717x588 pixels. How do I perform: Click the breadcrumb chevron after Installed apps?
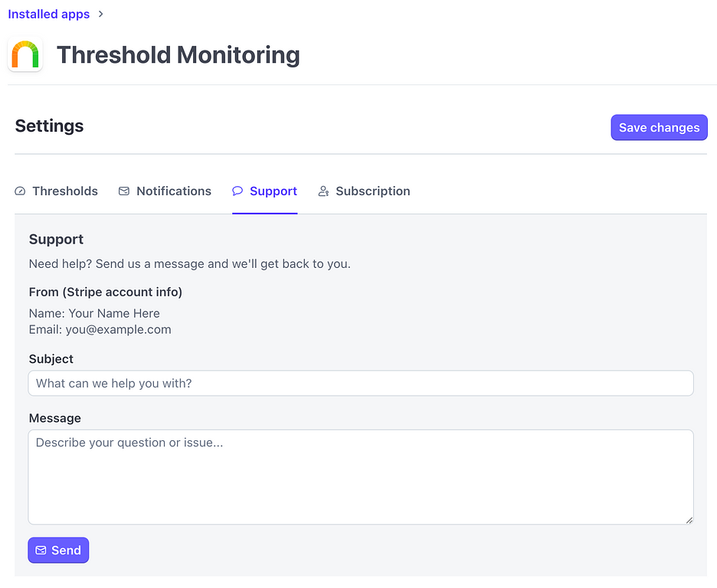101,15
